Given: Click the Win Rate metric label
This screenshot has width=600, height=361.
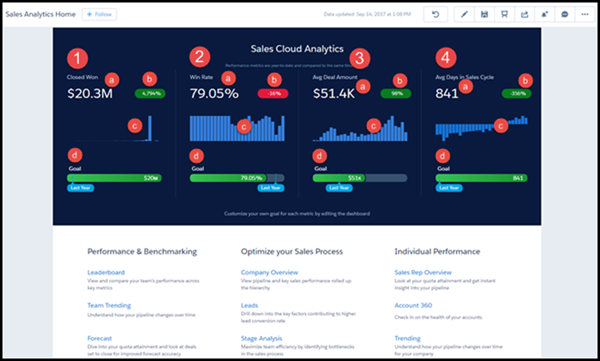Looking at the screenshot, I should 201,77.
